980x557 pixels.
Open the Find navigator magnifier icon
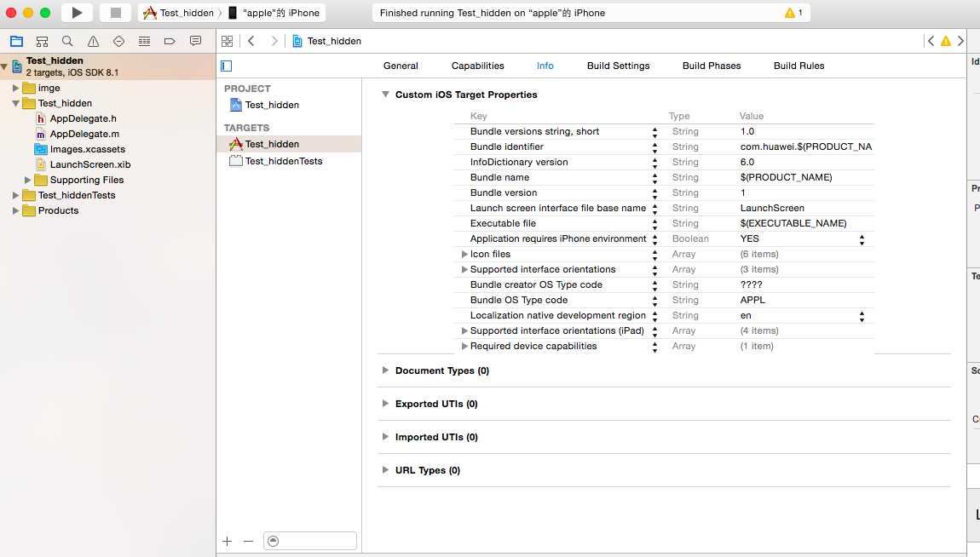67,41
